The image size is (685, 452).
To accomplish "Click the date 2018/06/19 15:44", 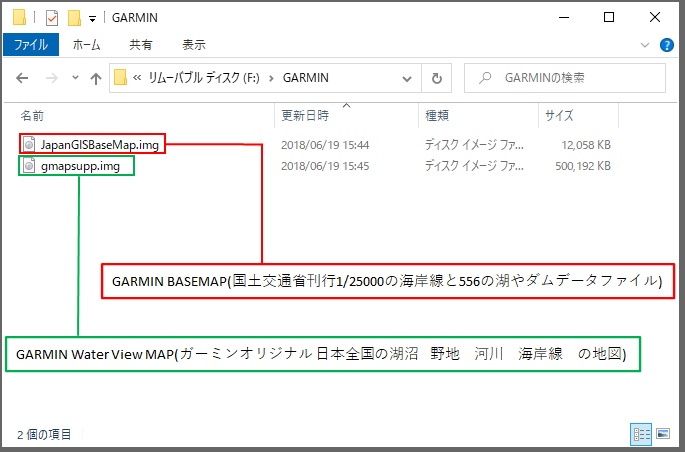I will point(325,145).
